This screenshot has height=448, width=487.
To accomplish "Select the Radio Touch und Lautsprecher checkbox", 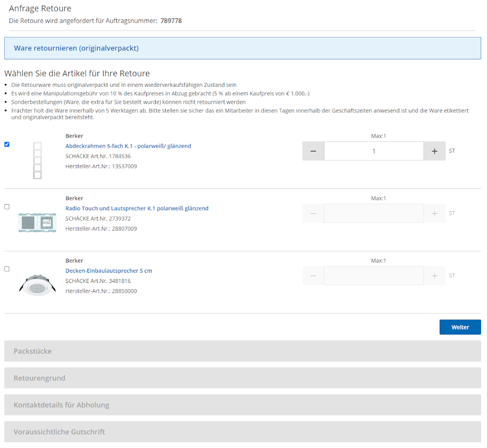I will pos(7,206).
